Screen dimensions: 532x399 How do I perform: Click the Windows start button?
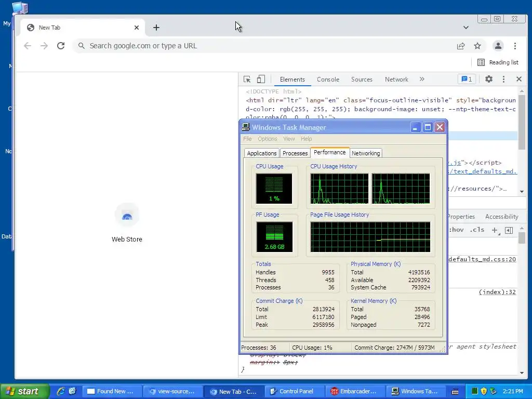point(24,391)
